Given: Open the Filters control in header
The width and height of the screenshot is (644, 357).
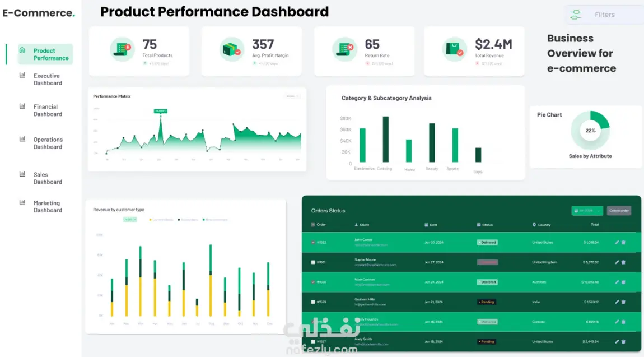Looking at the screenshot, I should (x=605, y=15).
